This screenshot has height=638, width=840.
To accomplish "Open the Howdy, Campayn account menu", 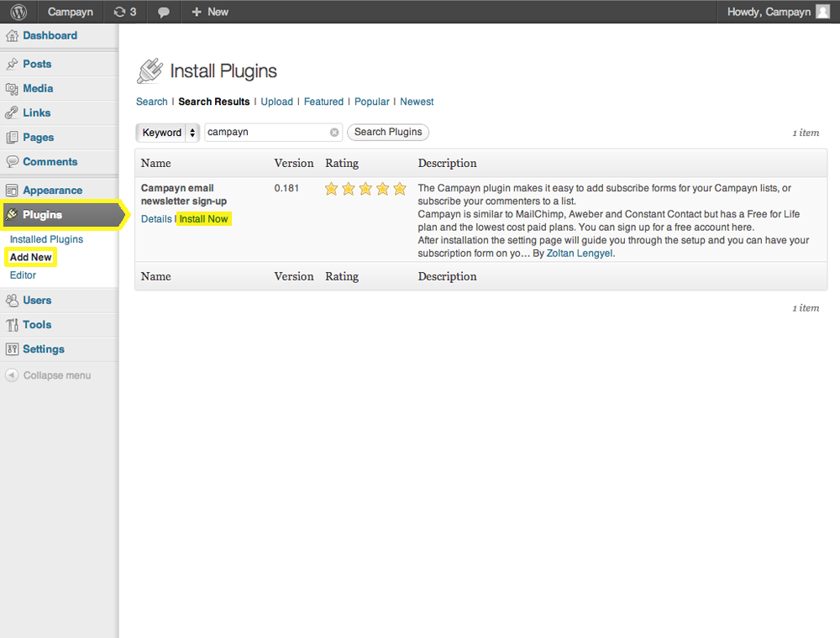I will point(769,12).
